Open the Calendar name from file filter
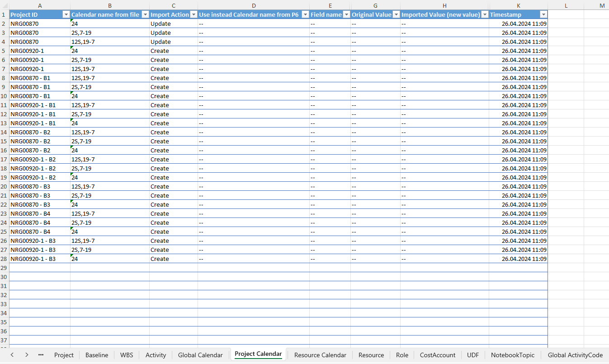 point(145,14)
